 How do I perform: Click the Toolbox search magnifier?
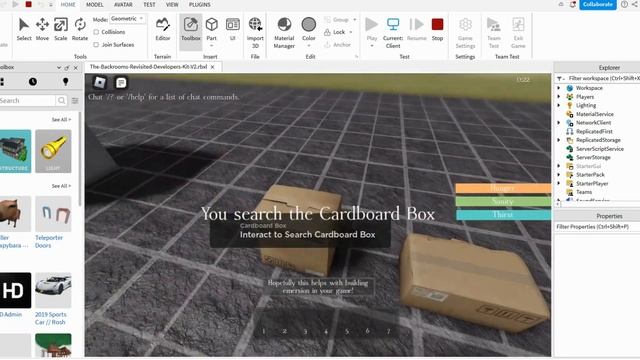click(61, 100)
